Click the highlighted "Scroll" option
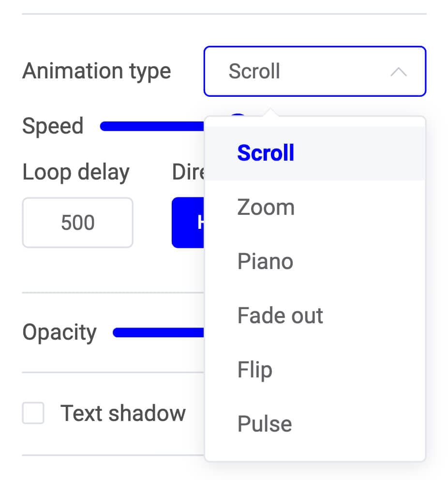This screenshot has width=448, height=480. pos(266,152)
